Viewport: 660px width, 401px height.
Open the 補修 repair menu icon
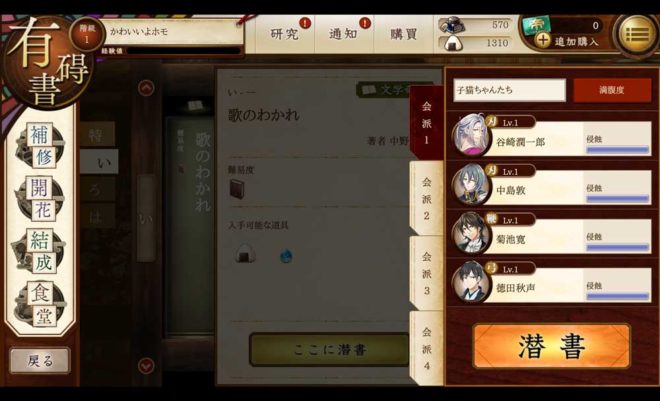[40, 146]
